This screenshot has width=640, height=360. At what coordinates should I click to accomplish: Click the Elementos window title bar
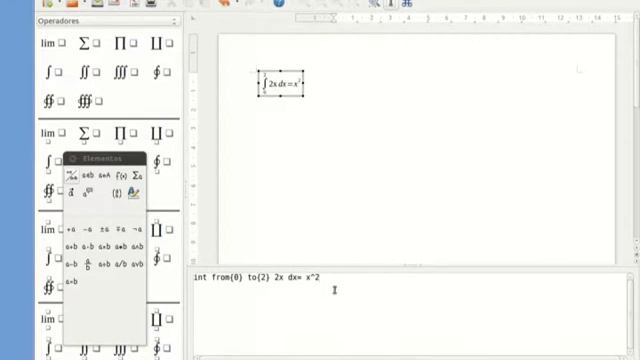[x=105, y=158]
